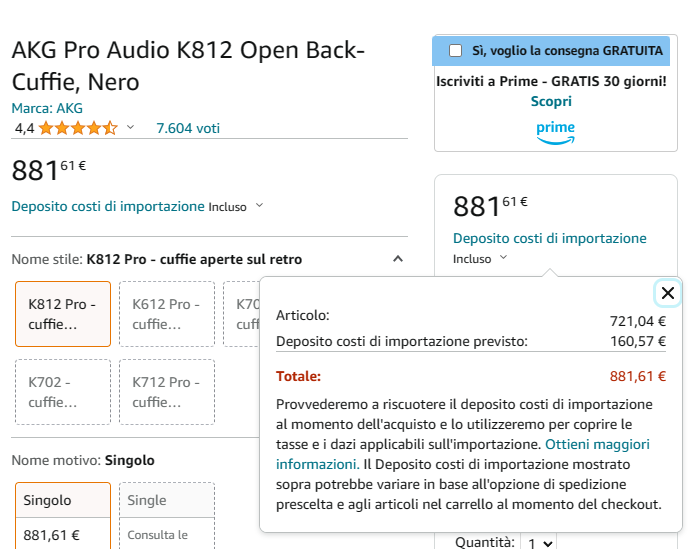The height and width of the screenshot is (549, 696).
Task: Open the Quantità dropdown
Action: (x=540, y=543)
